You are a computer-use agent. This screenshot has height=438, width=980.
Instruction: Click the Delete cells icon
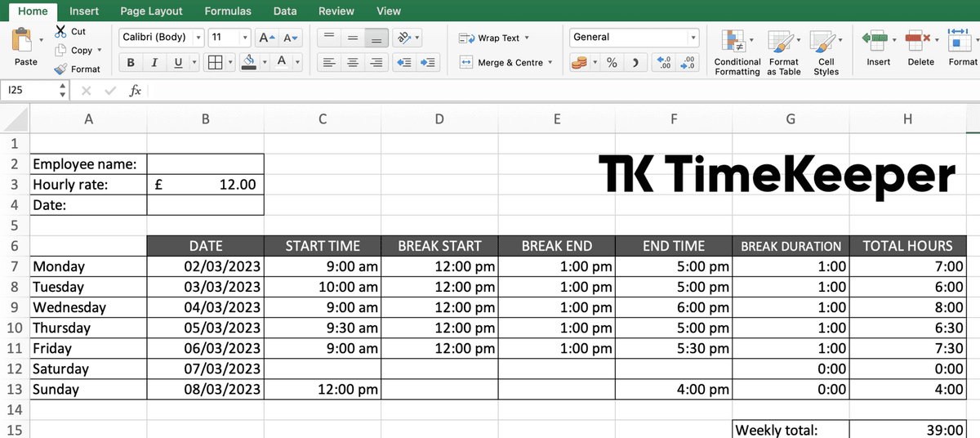click(918, 38)
